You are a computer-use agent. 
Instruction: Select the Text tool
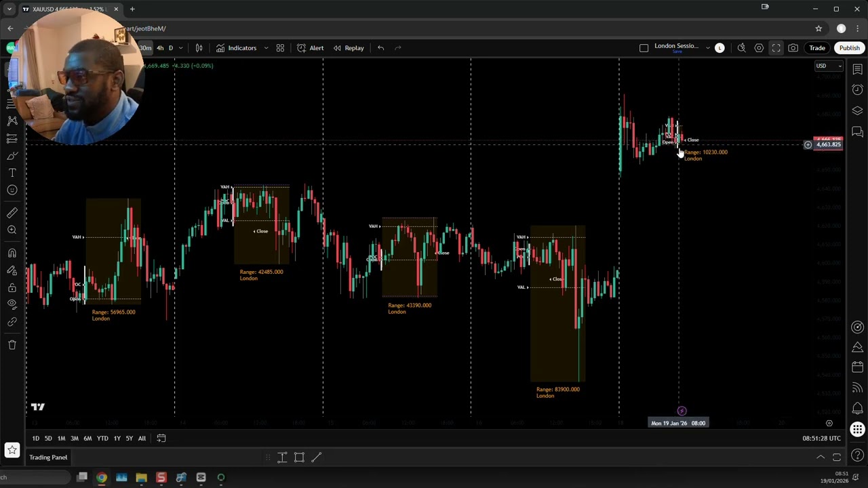tap(12, 173)
